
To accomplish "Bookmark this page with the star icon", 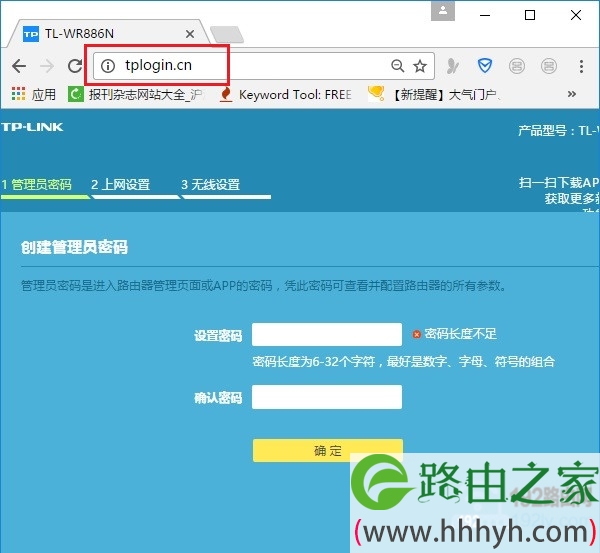I will coord(420,66).
